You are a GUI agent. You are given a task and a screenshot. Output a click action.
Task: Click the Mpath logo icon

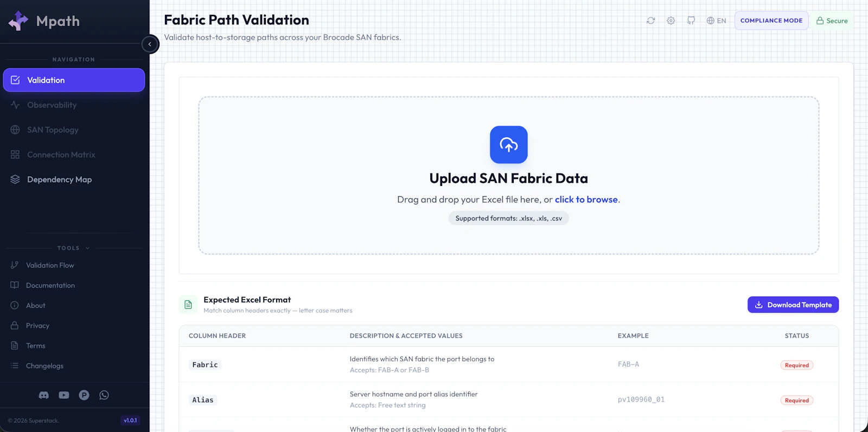click(x=18, y=21)
